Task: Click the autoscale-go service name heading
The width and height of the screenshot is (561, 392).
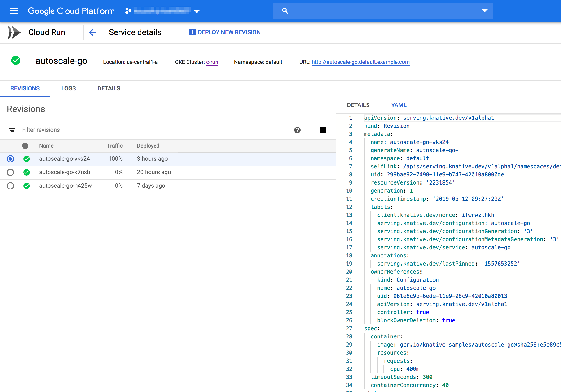Action: (61, 61)
